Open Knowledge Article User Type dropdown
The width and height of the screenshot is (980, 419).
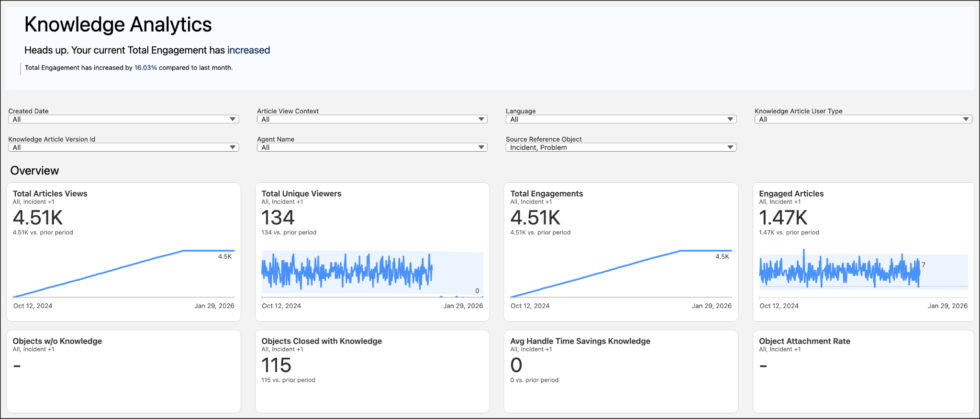(863, 119)
